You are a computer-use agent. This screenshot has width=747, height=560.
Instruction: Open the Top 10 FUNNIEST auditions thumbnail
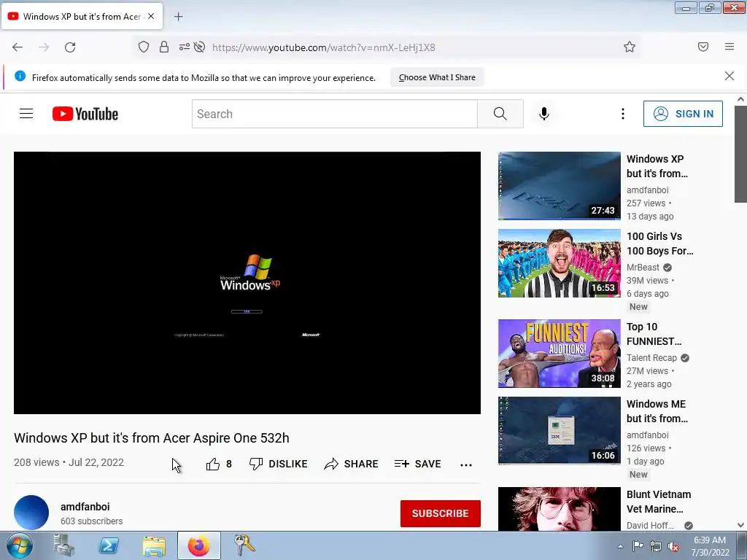click(x=560, y=354)
